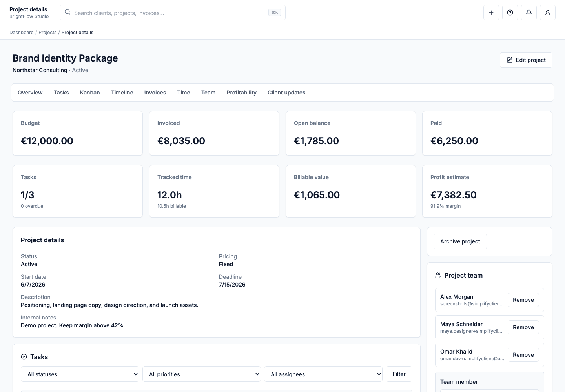This screenshot has height=392, width=565.
Task: Click the Brand Identity Package title
Action: point(65,58)
